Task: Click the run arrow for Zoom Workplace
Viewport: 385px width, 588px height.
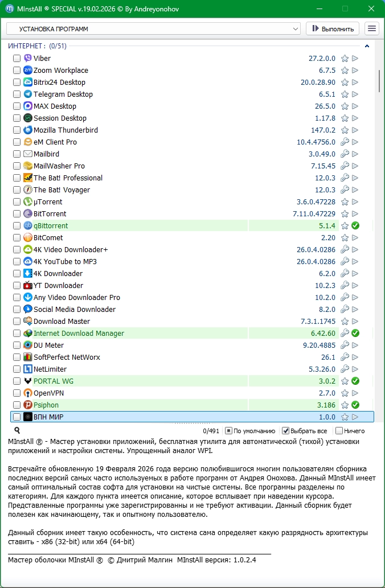Action: point(355,70)
